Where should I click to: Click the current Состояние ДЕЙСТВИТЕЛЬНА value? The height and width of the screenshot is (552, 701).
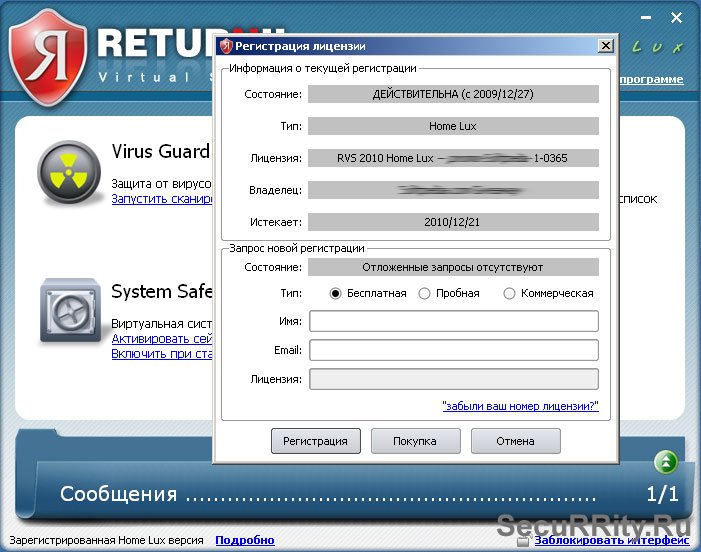pos(453,94)
